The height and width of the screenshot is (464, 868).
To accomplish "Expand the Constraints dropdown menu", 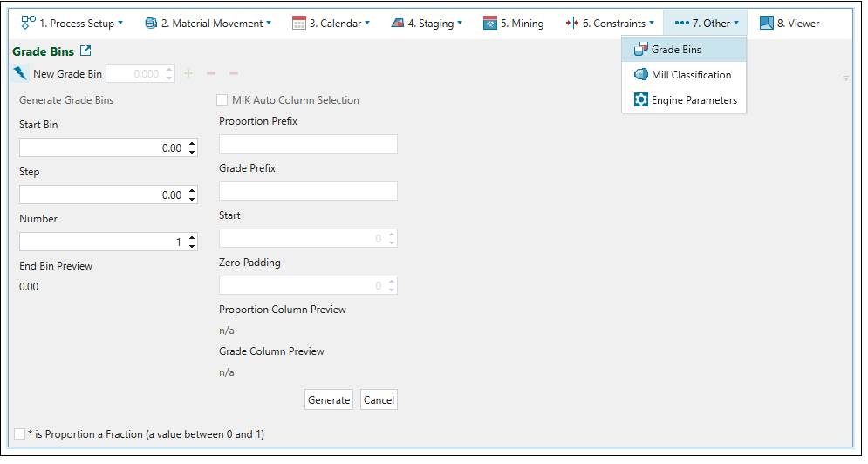I will click(x=652, y=24).
